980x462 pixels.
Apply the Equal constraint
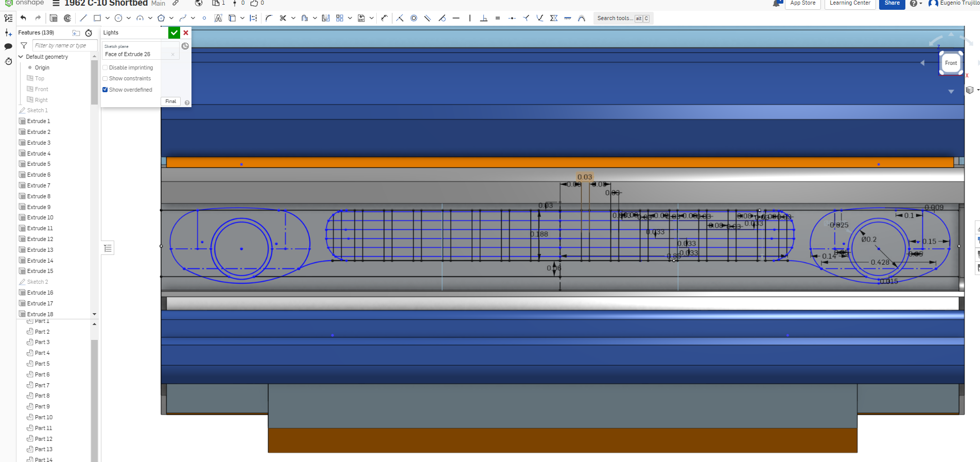(x=498, y=18)
